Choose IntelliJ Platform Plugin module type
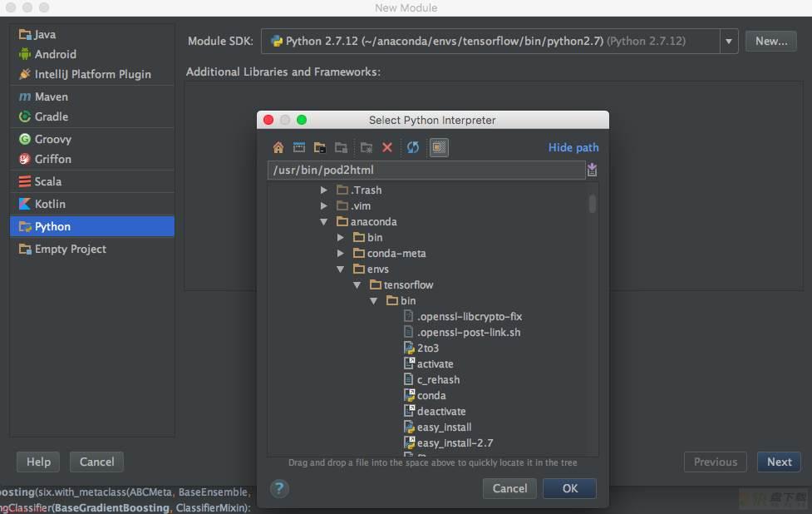The height and width of the screenshot is (514, 812). pyautogui.click(x=92, y=74)
